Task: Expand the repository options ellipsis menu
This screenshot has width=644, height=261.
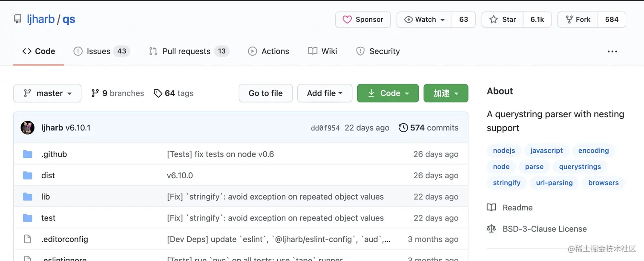Action: pyautogui.click(x=612, y=51)
